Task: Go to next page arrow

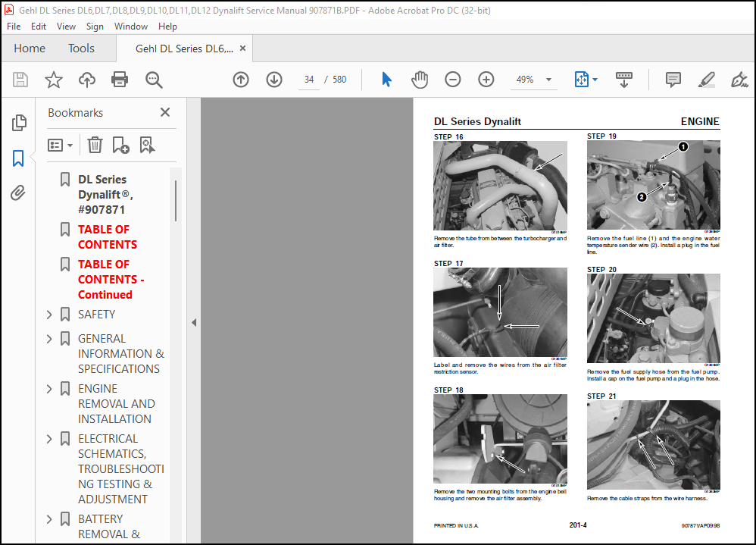Action: click(274, 79)
